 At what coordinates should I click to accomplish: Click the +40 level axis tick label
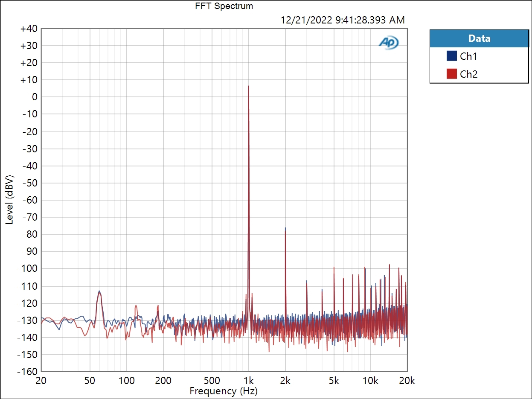(x=29, y=29)
